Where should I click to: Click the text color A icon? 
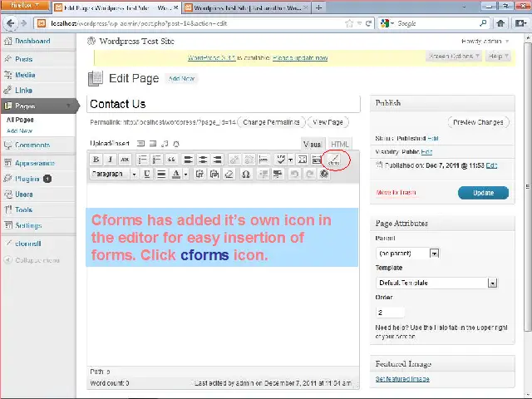click(175, 174)
